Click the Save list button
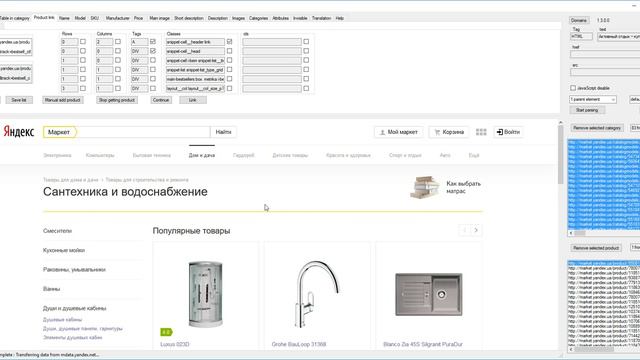640x360 pixels. click(x=19, y=100)
